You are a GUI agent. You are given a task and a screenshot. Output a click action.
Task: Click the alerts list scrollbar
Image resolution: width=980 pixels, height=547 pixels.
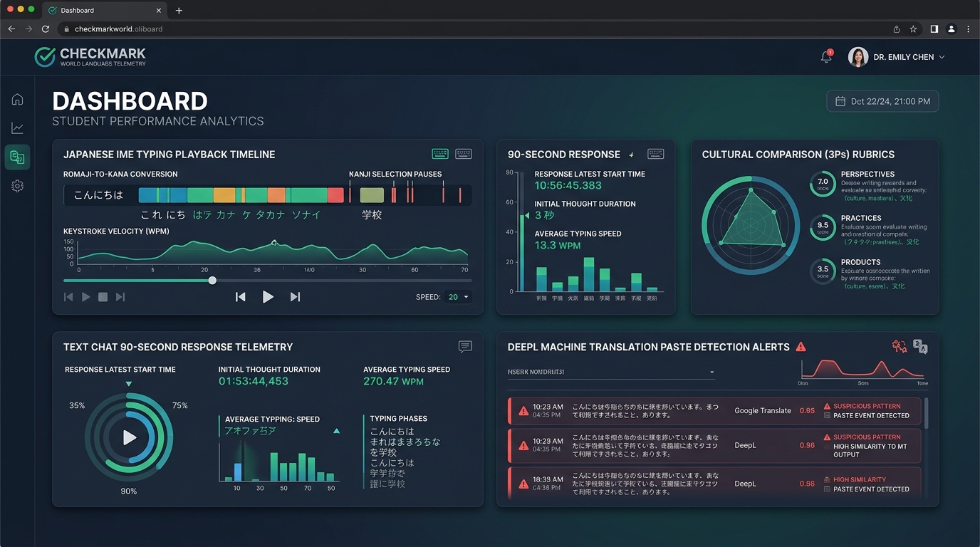point(927,413)
